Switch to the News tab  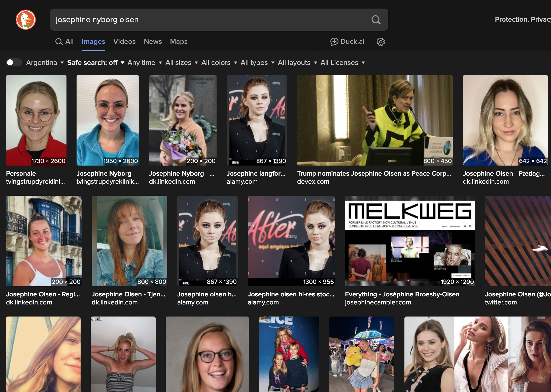click(153, 42)
